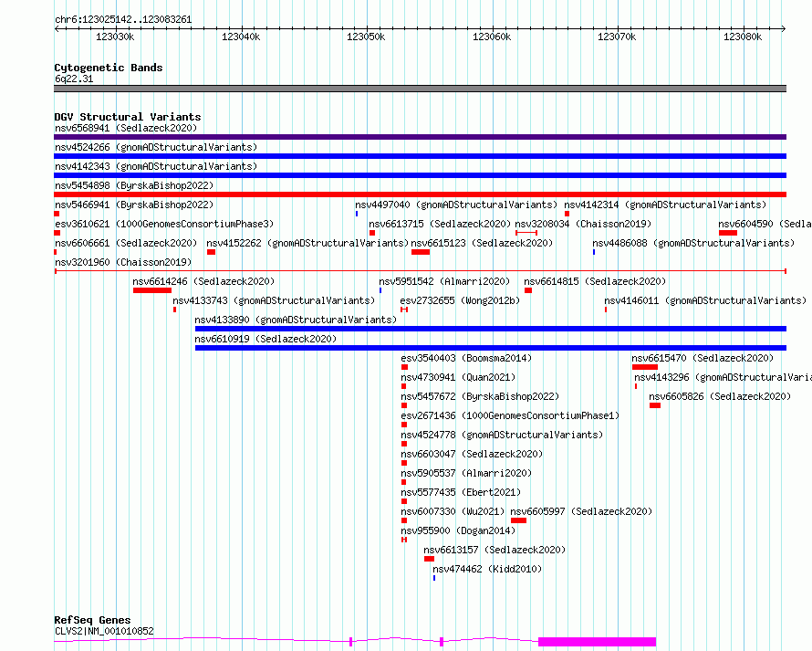Click the nsv4142314 red variant marker

(567, 214)
